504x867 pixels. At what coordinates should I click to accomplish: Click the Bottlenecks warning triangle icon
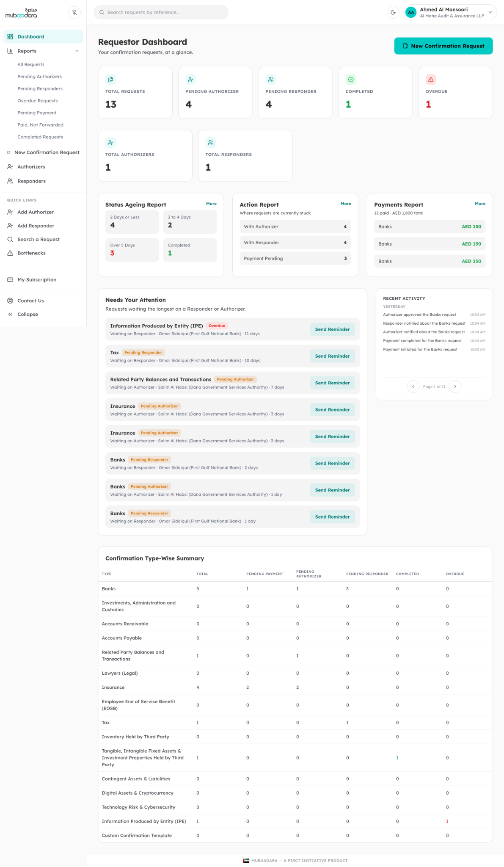pyautogui.click(x=10, y=253)
